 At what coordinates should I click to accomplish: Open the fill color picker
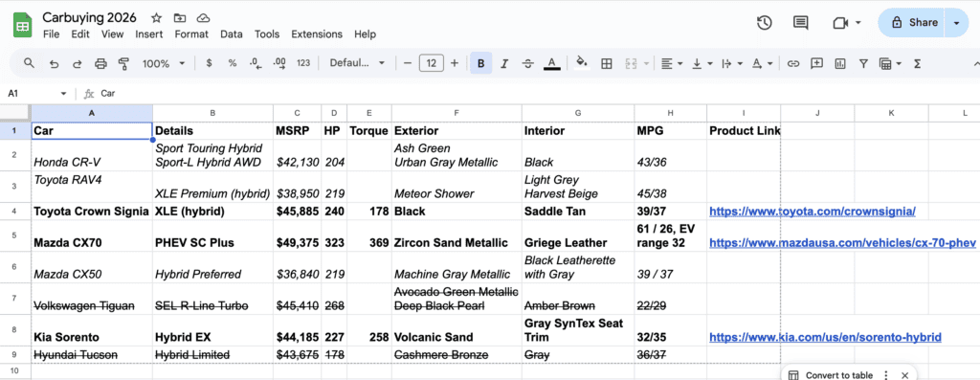pyautogui.click(x=582, y=63)
